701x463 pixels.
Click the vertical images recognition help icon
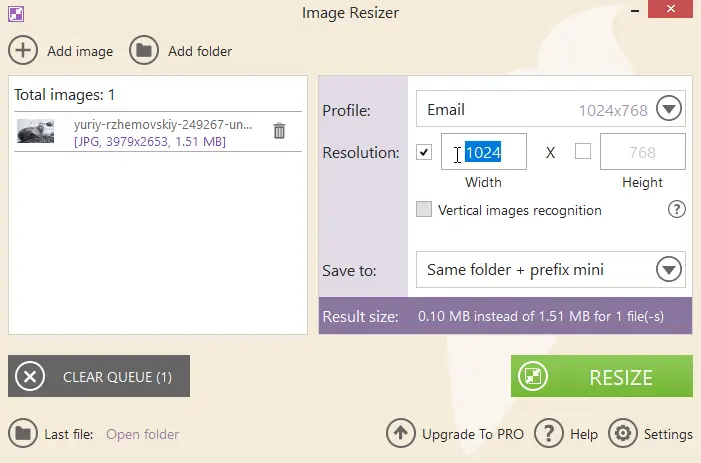pos(676,209)
